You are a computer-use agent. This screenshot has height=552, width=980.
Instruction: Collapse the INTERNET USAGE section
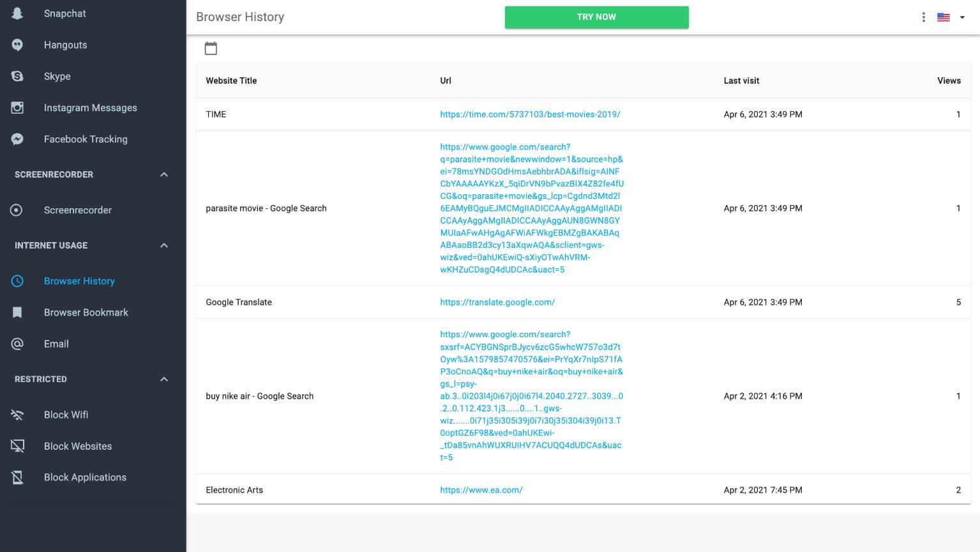tap(164, 245)
